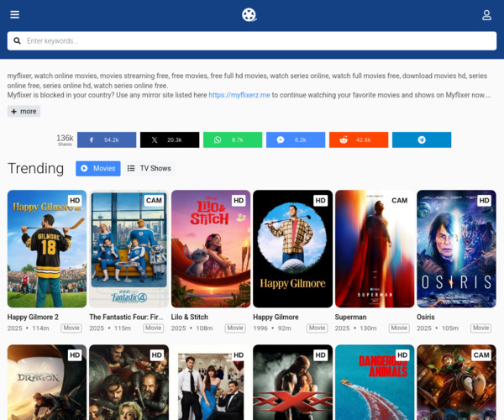Image resolution: width=504 pixels, height=420 pixels.
Task: Open the Dragon movie poster
Action: (x=47, y=382)
